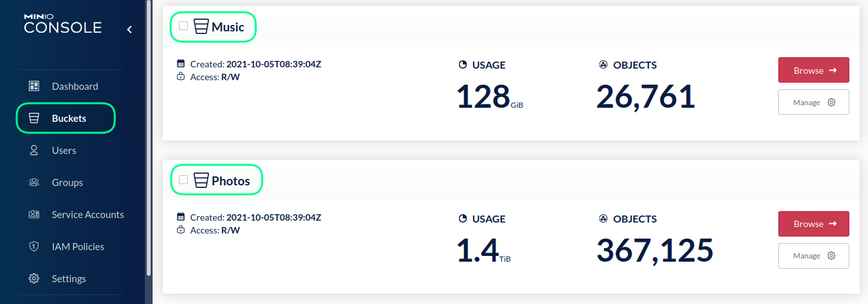Select the Photos bucket checkbox
The height and width of the screenshot is (304, 868).
click(x=183, y=180)
